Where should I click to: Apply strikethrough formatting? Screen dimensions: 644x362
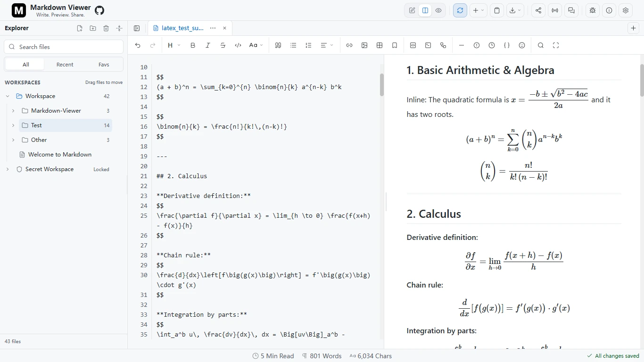[x=223, y=45]
